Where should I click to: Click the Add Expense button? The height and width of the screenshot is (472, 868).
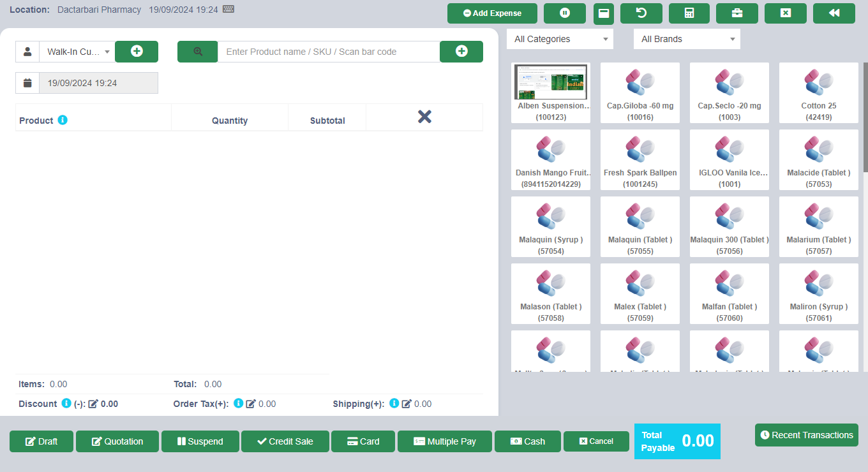click(492, 13)
